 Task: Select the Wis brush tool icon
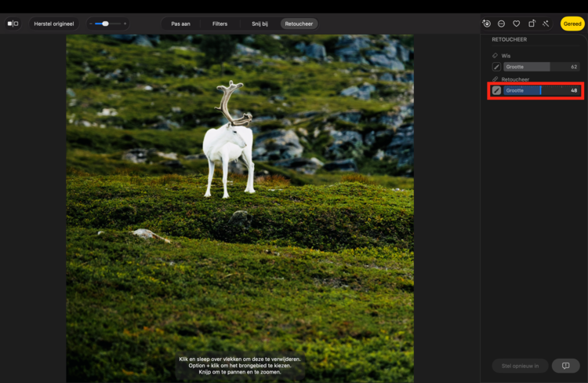pos(496,67)
